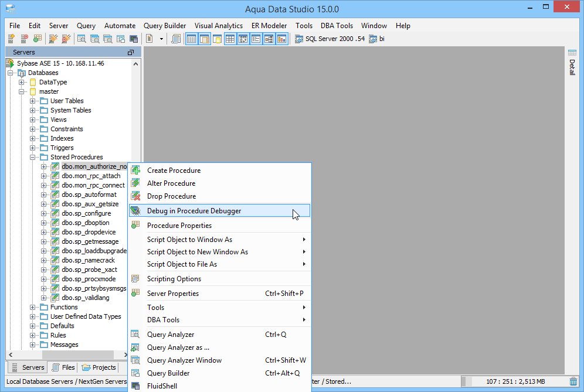Toggle the yellow note window view button
The width and height of the screenshot is (584, 392).
[217, 39]
